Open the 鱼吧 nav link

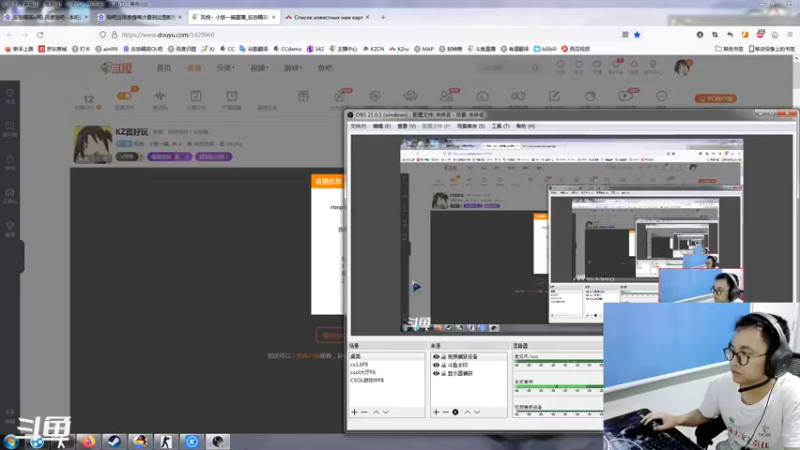pyautogui.click(x=325, y=68)
